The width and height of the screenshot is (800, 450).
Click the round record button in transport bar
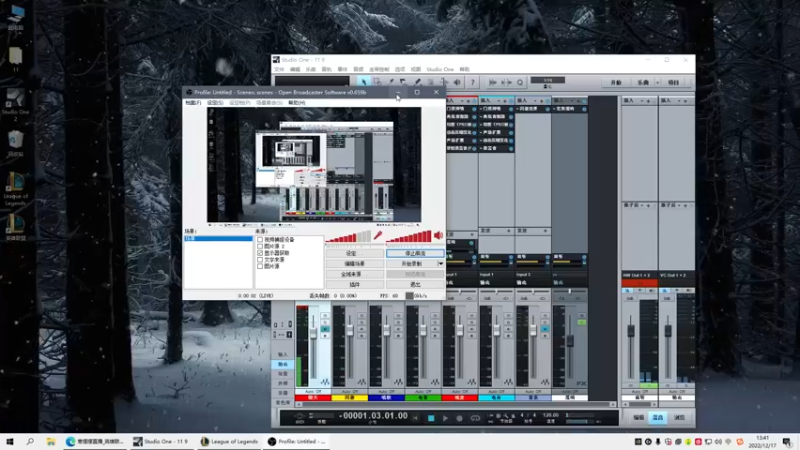(x=459, y=418)
